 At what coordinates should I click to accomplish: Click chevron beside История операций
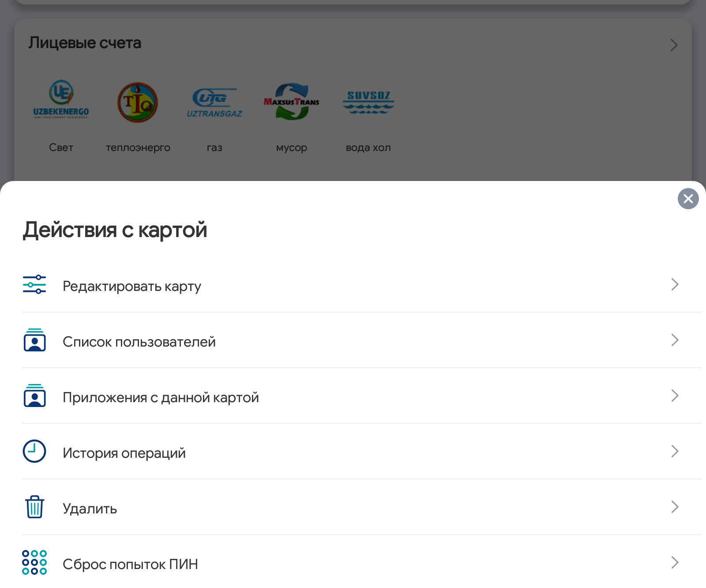(x=674, y=451)
